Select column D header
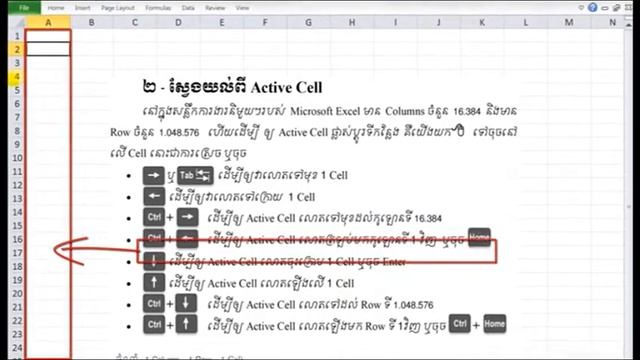 (178, 22)
